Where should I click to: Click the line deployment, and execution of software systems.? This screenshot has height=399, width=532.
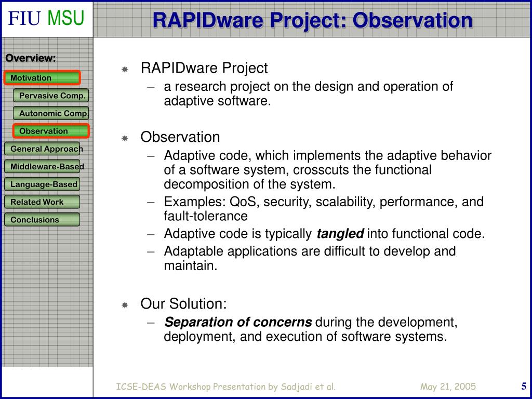[305, 337]
